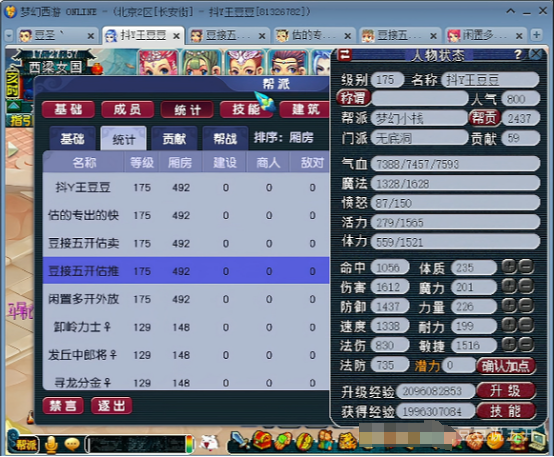Viewport: 554px width, 457px height.
Task: Click the microphone voice chat icon
Action: 52,445
